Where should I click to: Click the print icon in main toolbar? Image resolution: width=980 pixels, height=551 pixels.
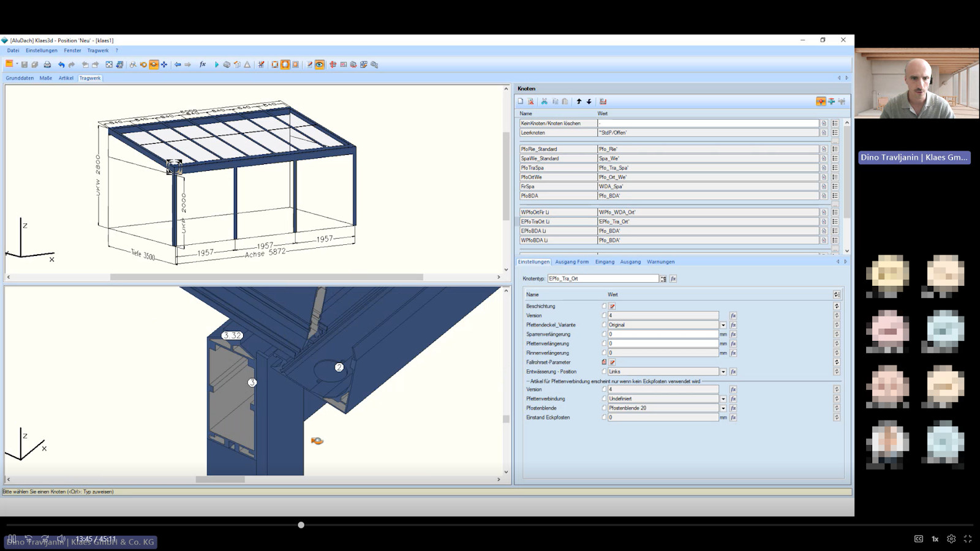47,64
